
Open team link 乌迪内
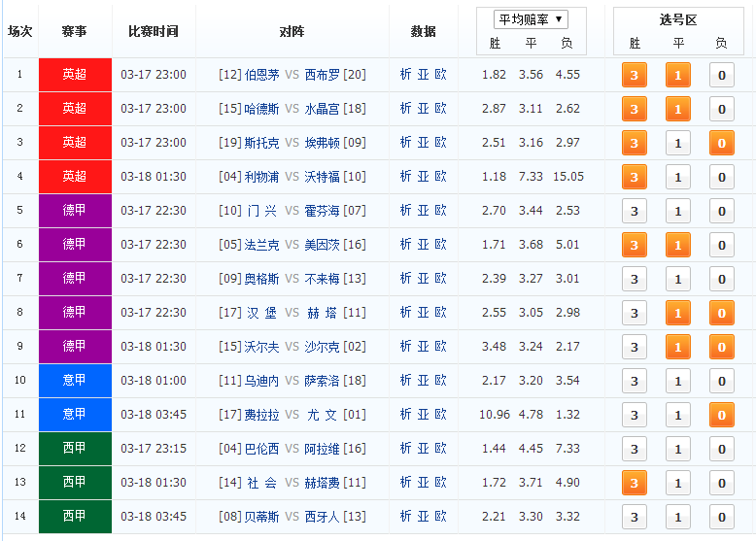[x=261, y=381]
